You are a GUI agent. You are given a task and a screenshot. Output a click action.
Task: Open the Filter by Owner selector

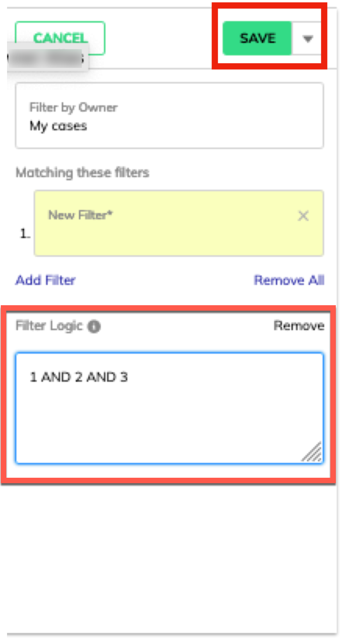(x=170, y=116)
